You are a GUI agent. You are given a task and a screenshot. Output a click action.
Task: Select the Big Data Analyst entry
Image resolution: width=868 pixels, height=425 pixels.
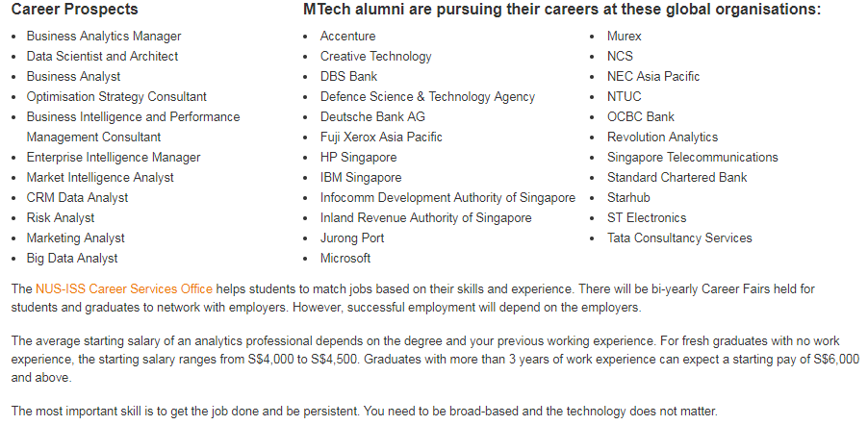pyautogui.click(x=72, y=258)
